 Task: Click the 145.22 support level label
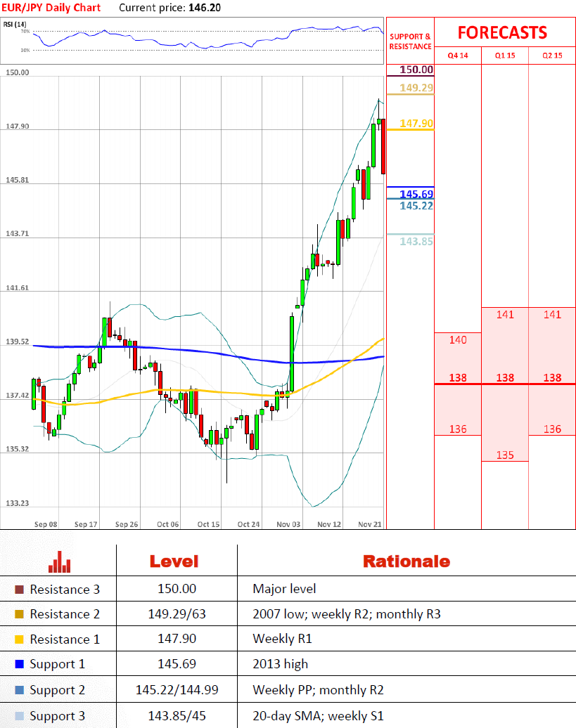pos(416,206)
